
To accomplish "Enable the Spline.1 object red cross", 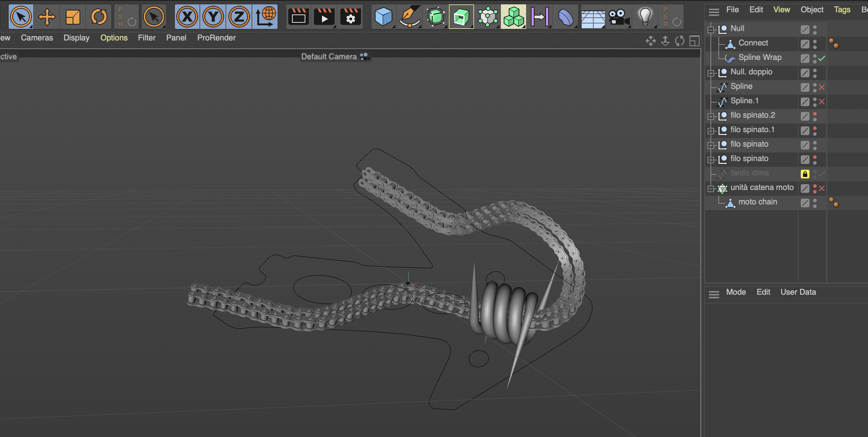I will coord(822,102).
